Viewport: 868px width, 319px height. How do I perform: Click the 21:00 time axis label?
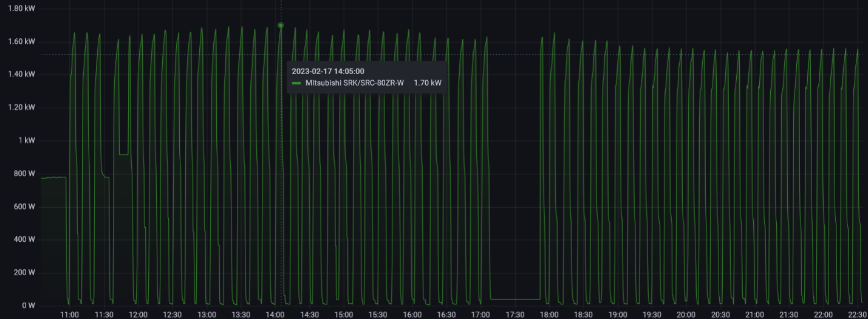[755, 315]
